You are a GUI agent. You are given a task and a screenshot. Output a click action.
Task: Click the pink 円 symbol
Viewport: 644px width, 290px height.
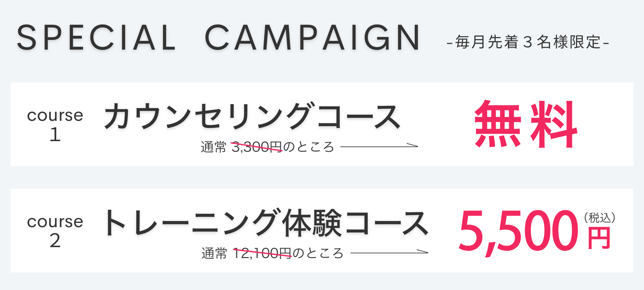coord(599,238)
